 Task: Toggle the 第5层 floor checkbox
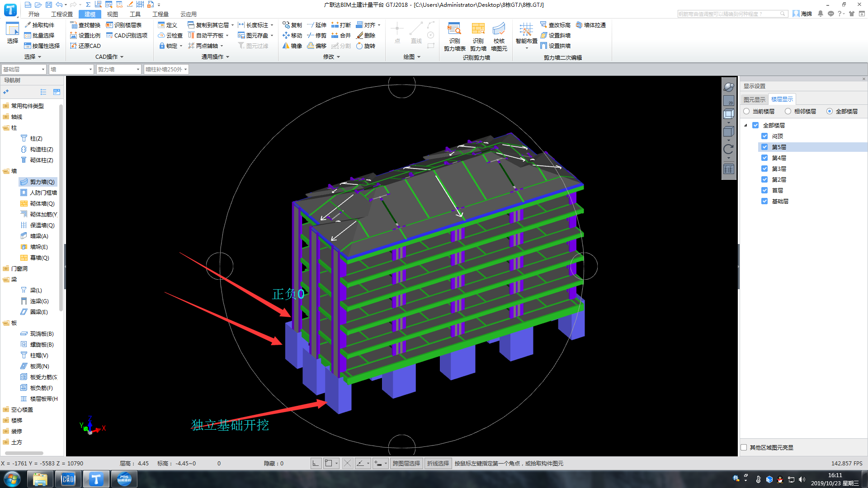click(x=764, y=147)
